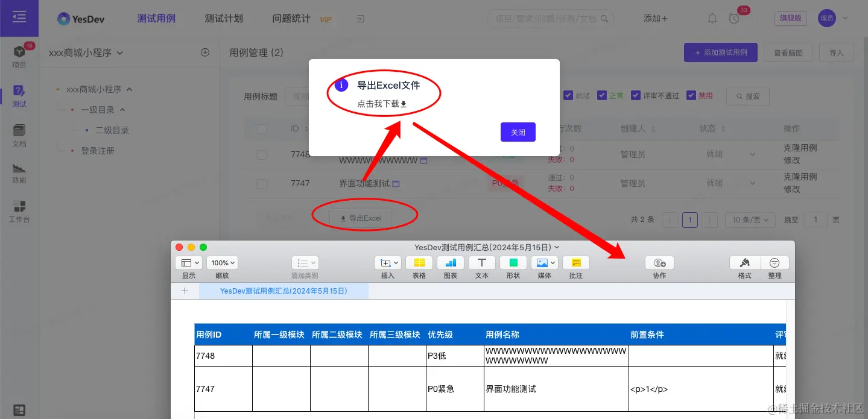Screen dimensions: 868x419
Task: Collapse the xxx商城小程序 tree node
Action: (129, 89)
